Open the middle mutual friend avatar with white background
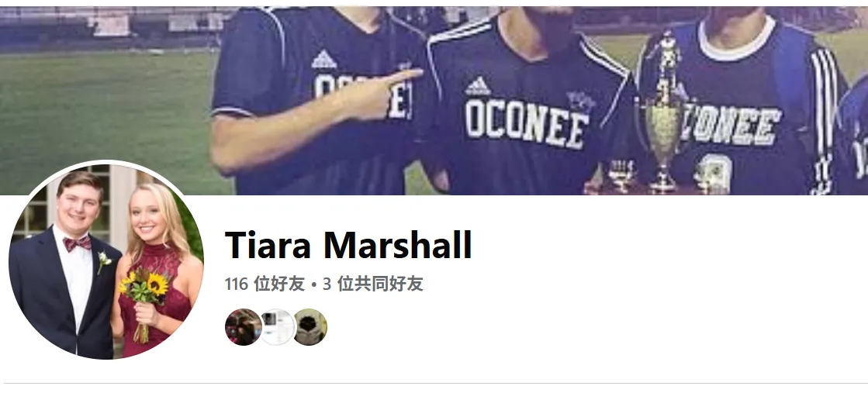This screenshot has width=868, height=393. coord(278,327)
